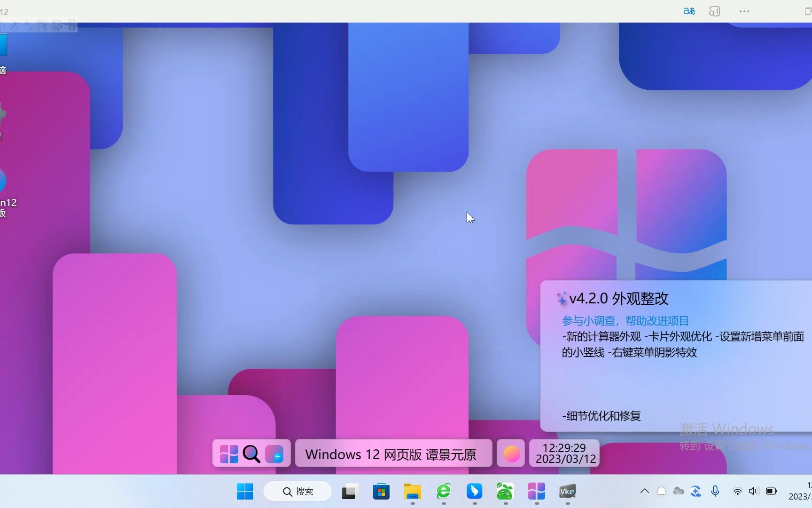Open the 12:29:29 clock panel on the dock

tap(565, 453)
